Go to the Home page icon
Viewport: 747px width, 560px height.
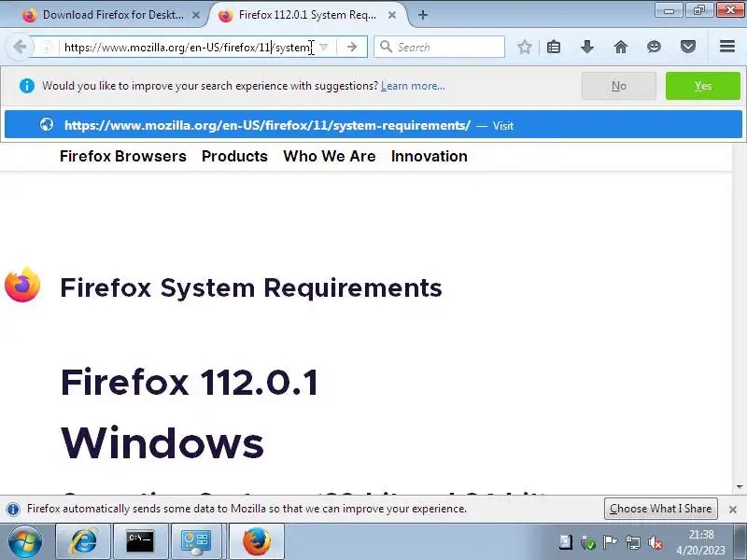click(620, 47)
